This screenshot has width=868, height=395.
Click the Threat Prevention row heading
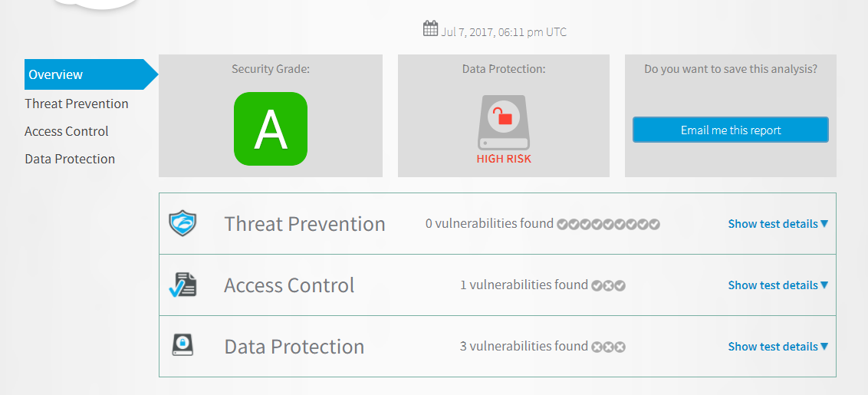(x=304, y=224)
